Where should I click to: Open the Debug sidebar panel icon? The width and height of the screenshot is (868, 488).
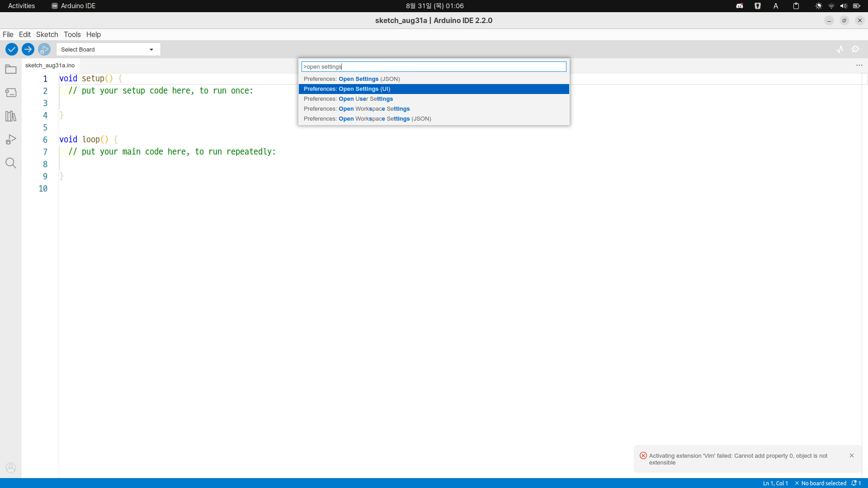(11, 140)
